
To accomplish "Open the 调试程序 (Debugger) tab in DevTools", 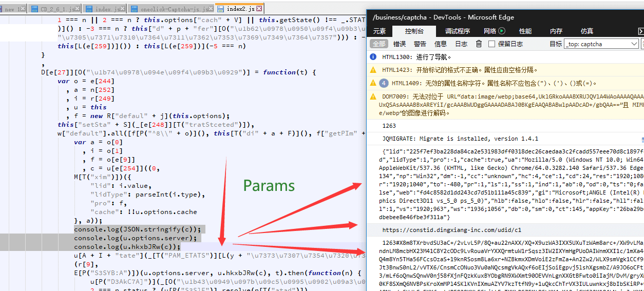I will click(458, 31).
